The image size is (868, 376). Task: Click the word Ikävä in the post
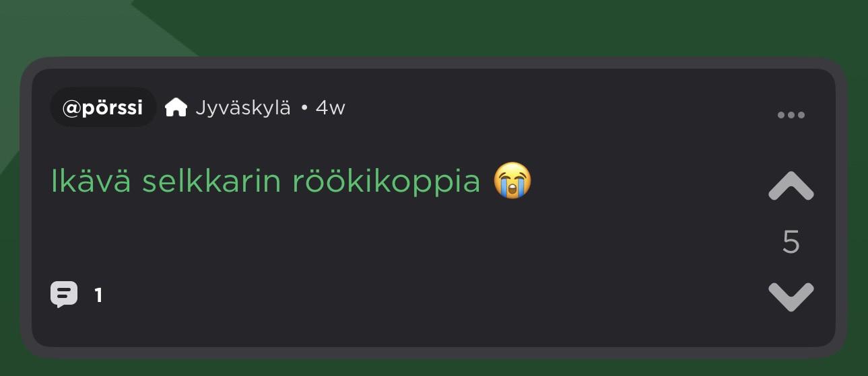(91, 181)
